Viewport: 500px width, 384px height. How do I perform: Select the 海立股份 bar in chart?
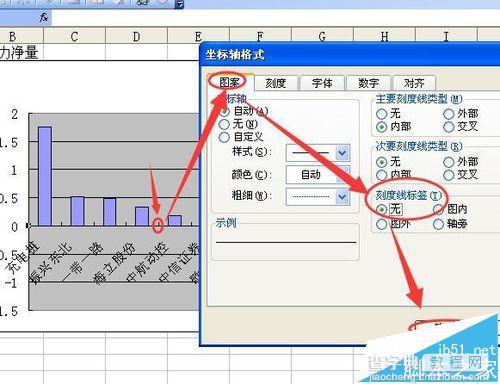[142, 216]
